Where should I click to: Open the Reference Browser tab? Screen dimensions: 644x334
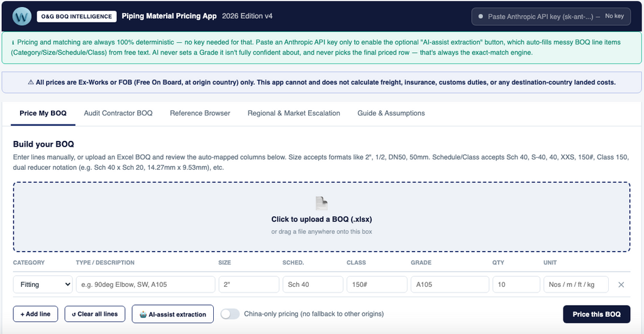[x=200, y=113]
